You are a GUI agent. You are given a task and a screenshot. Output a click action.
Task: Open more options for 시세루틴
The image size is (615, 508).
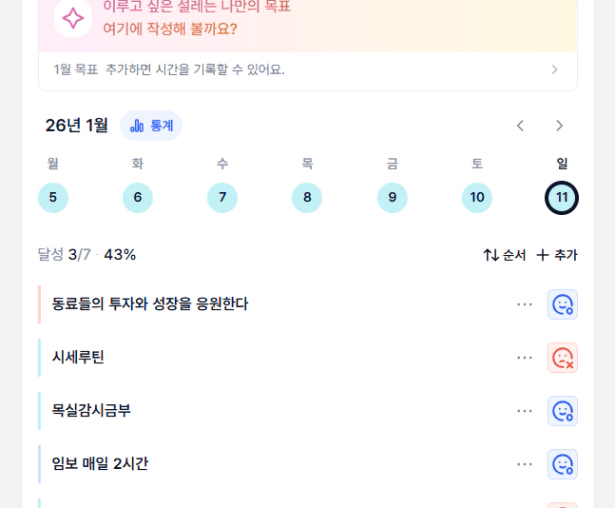525,357
